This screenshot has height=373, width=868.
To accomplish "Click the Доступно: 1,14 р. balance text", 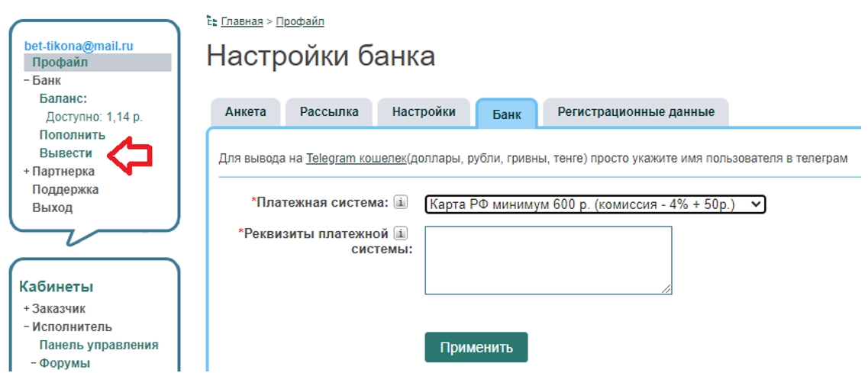I will 95,117.
